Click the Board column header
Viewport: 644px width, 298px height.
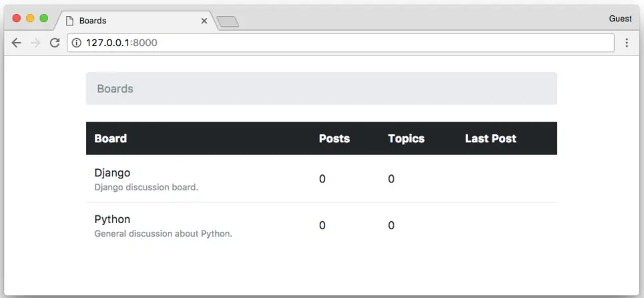tap(111, 138)
